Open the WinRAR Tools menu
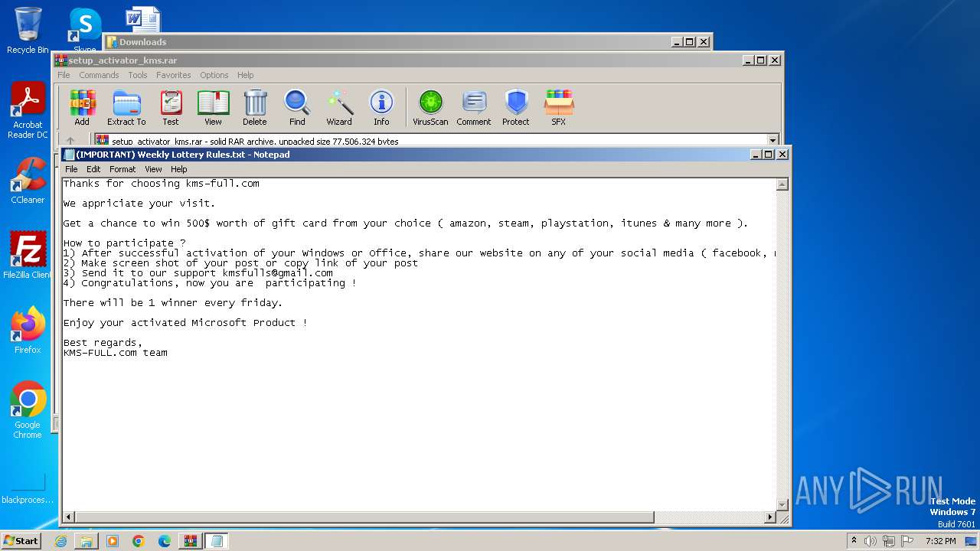 tap(138, 75)
